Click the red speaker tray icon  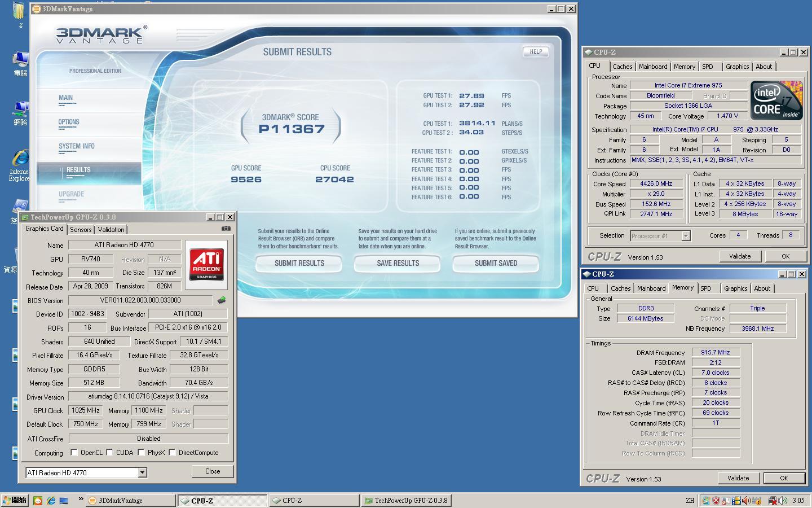[x=746, y=501]
